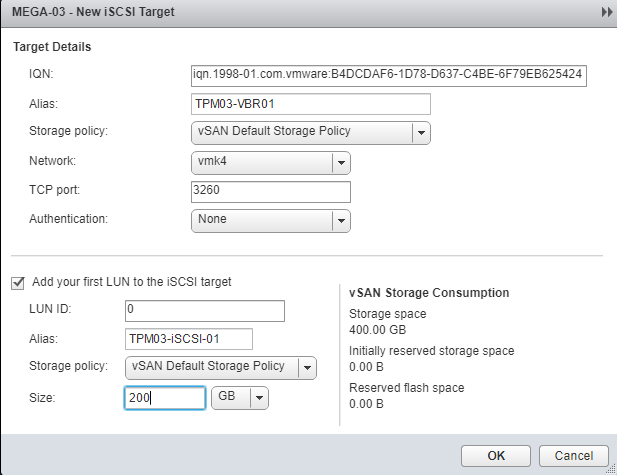The image size is (617, 475).
Task: Toggle the Add your first LUN checkbox
Action: click(18, 283)
